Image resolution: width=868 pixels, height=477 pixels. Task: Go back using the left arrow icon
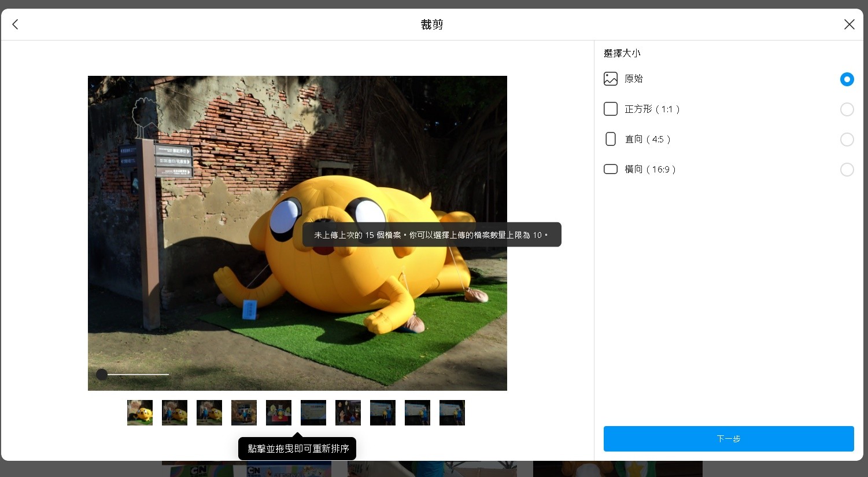[x=16, y=24]
